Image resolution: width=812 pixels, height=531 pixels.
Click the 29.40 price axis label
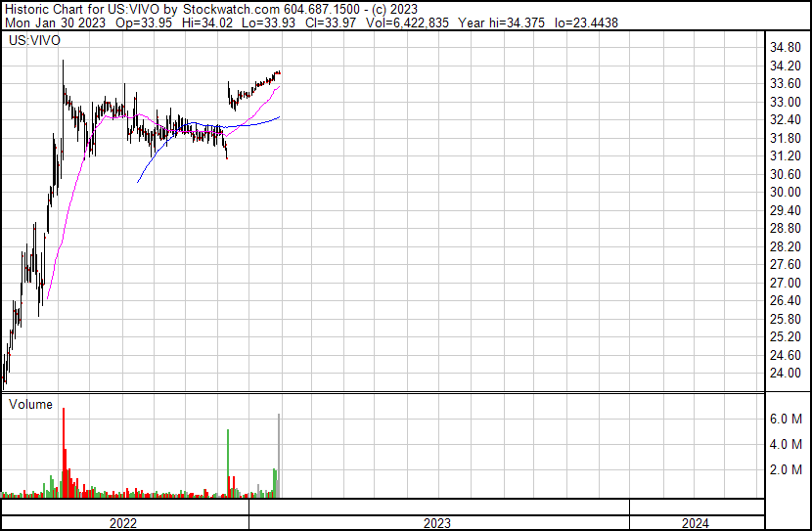(x=786, y=210)
